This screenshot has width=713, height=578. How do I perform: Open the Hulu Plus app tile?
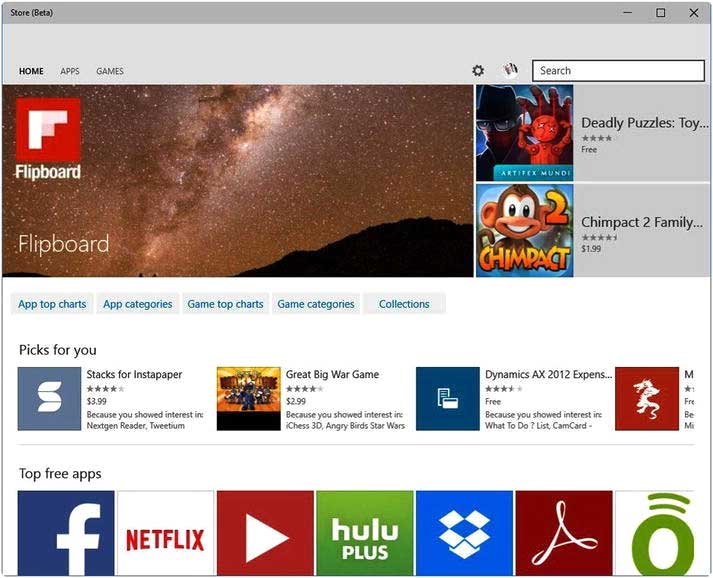364,533
